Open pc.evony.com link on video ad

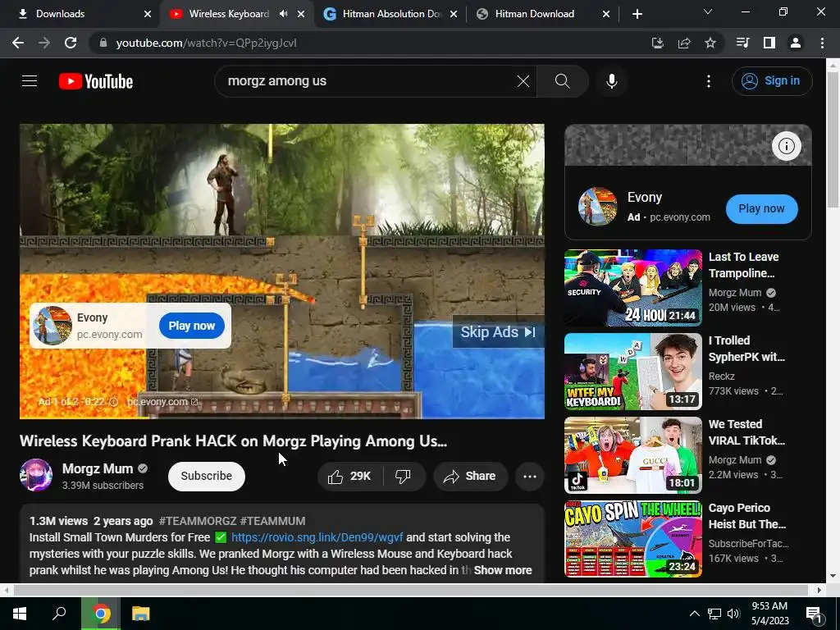click(162, 402)
